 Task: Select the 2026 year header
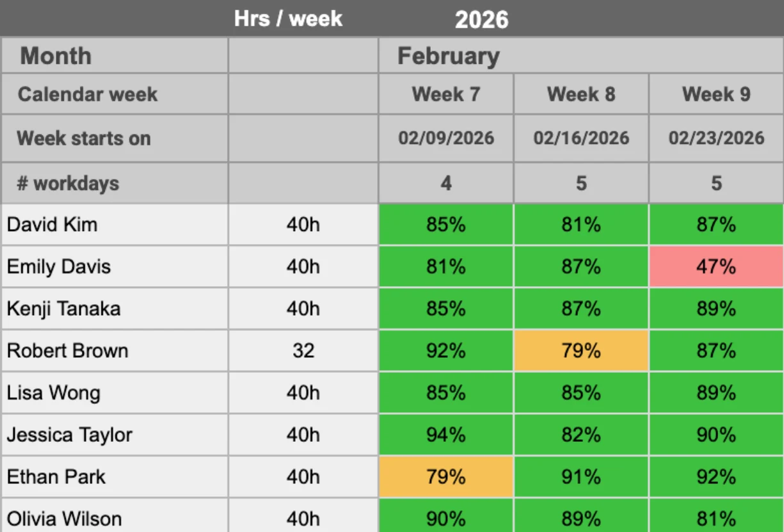pos(481,20)
